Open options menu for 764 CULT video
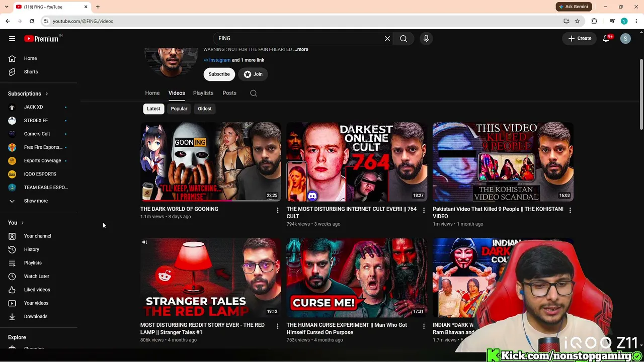Viewport: 644px width, 362px height. (424, 210)
